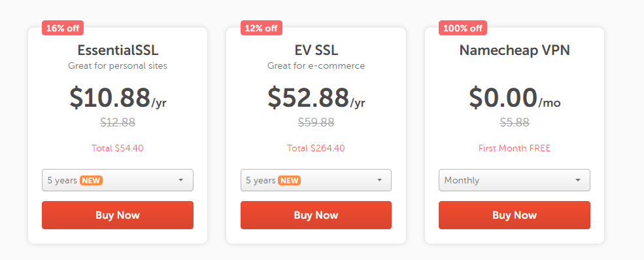The width and height of the screenshot is (644, 260).
Task: Open the VPN Monthly billing dropdown
Action: [514, 180]
